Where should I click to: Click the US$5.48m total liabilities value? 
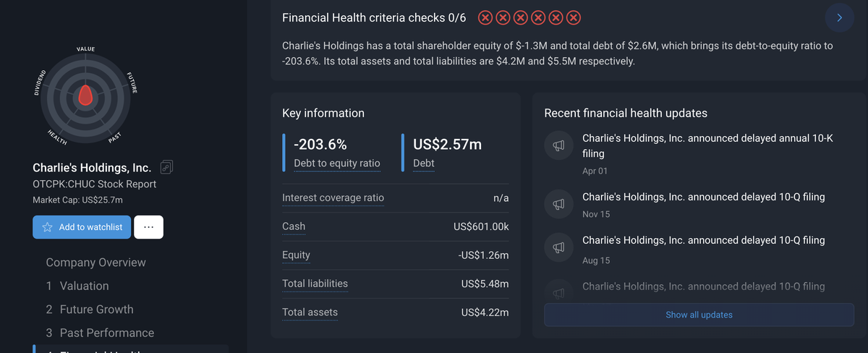(x=485, y=284)
